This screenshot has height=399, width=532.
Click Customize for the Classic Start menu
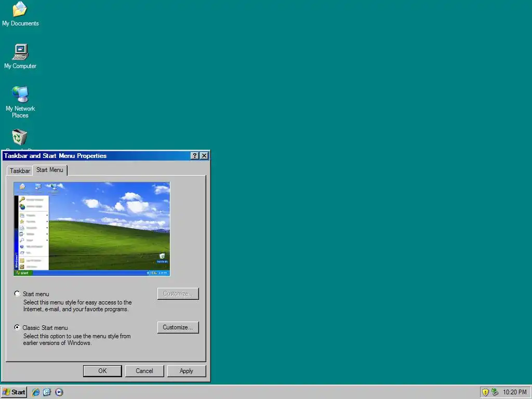click(x=178, y=327)
